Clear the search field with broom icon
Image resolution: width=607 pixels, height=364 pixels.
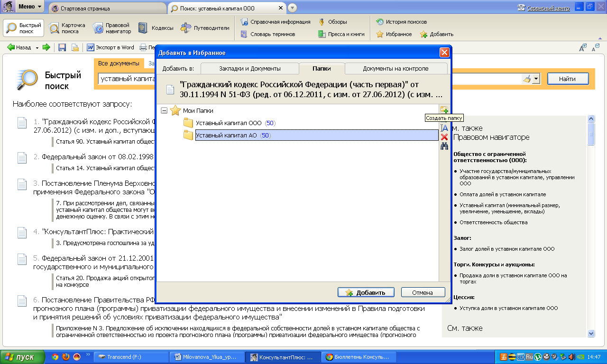pyautogui.click(x=526, y=79)
